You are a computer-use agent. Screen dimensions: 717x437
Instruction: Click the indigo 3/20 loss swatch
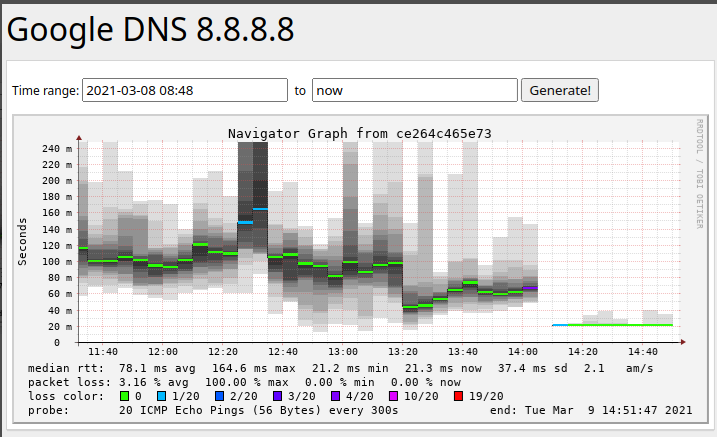tap(278, 396)
